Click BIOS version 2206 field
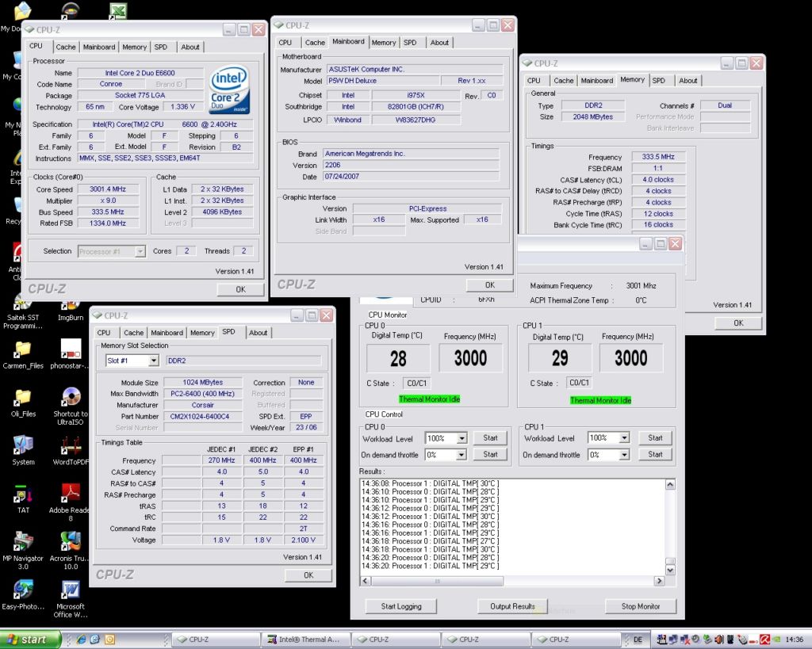 point(412,165)
